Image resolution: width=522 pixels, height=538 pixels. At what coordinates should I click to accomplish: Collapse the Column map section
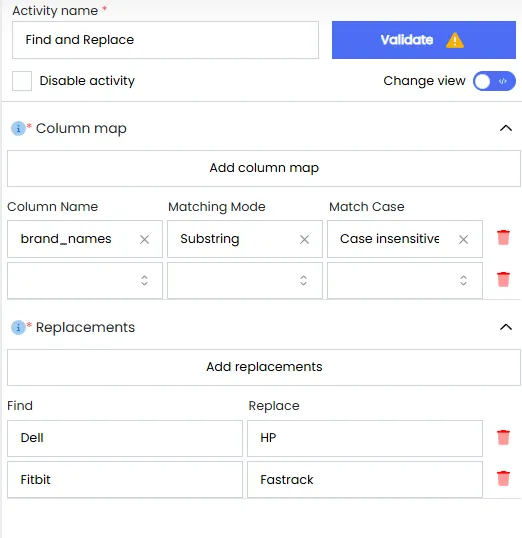(x=506, y=128)
